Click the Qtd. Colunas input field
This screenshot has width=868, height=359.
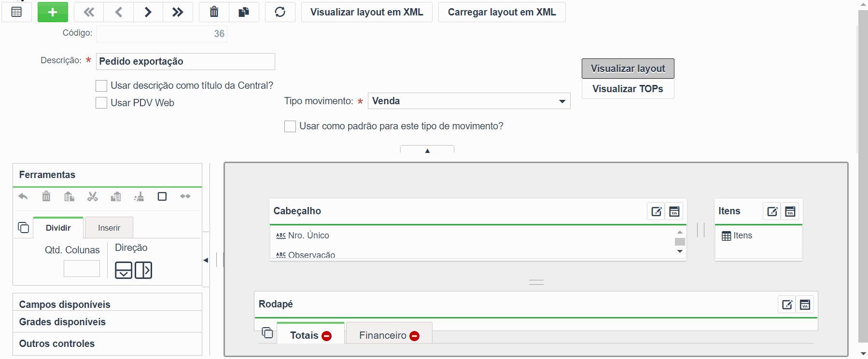(x=82, y=269)
